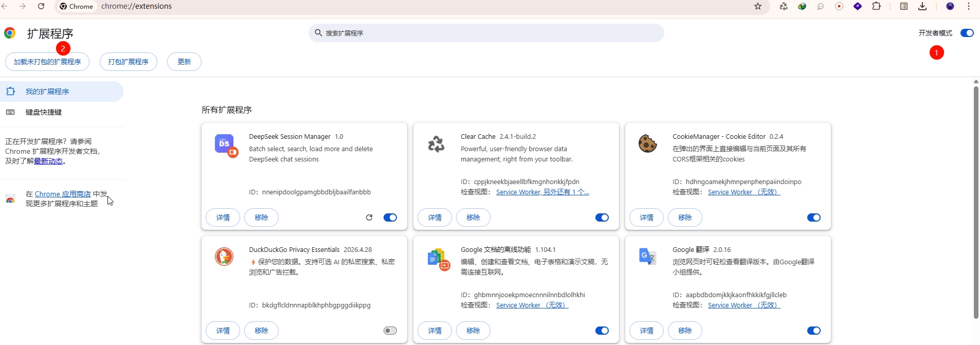The height and width of the screenshot is (345, 980).
Task: Click the browser back arrow
Action: coord(5,6)
